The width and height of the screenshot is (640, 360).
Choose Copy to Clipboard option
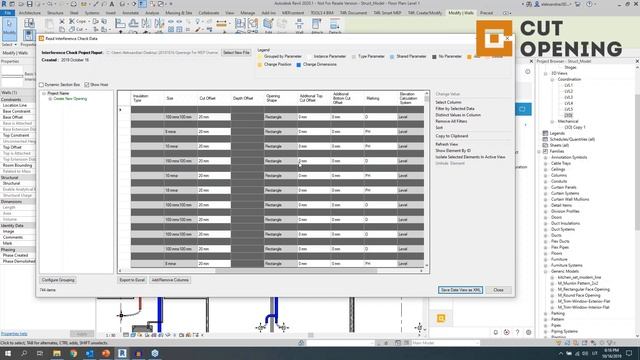451,136
